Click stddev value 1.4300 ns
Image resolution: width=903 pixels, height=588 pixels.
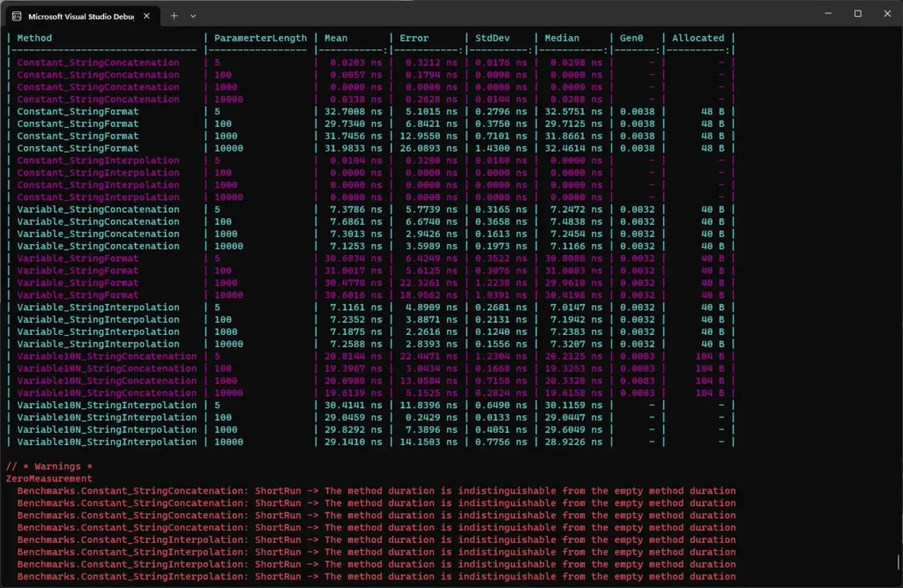tap(501, 149)
